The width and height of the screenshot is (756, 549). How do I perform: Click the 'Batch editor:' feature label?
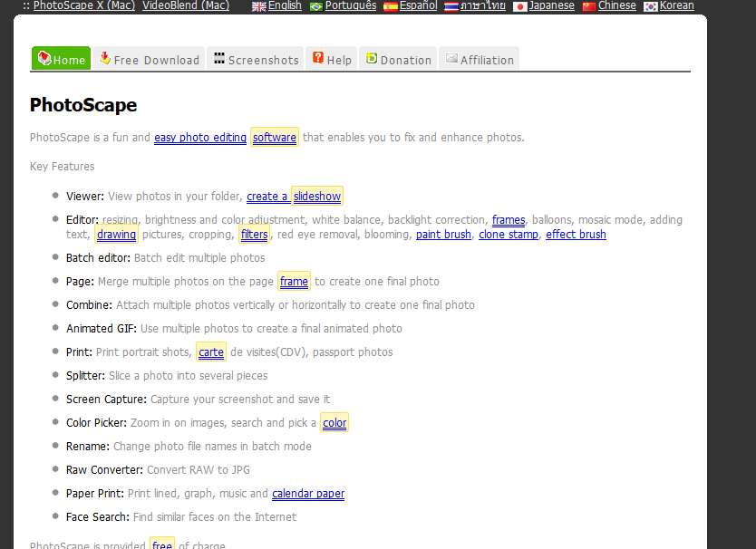(x=98, y=258)
